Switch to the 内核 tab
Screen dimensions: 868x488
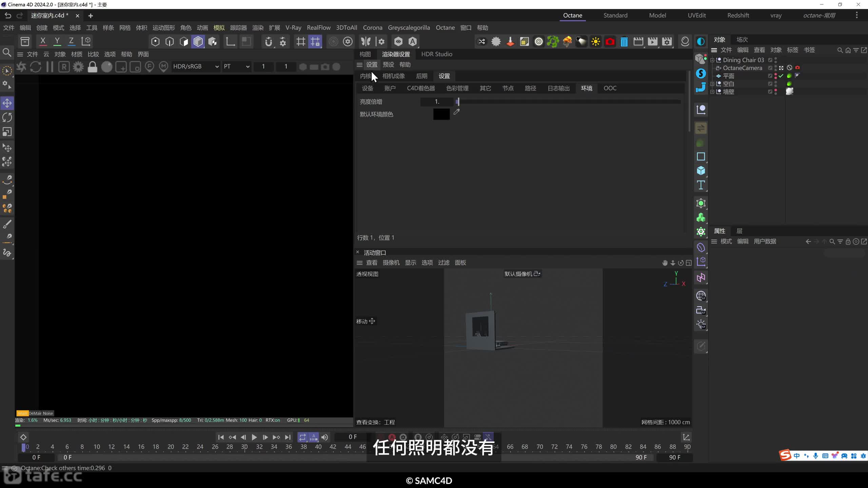[x=366, y=76]
